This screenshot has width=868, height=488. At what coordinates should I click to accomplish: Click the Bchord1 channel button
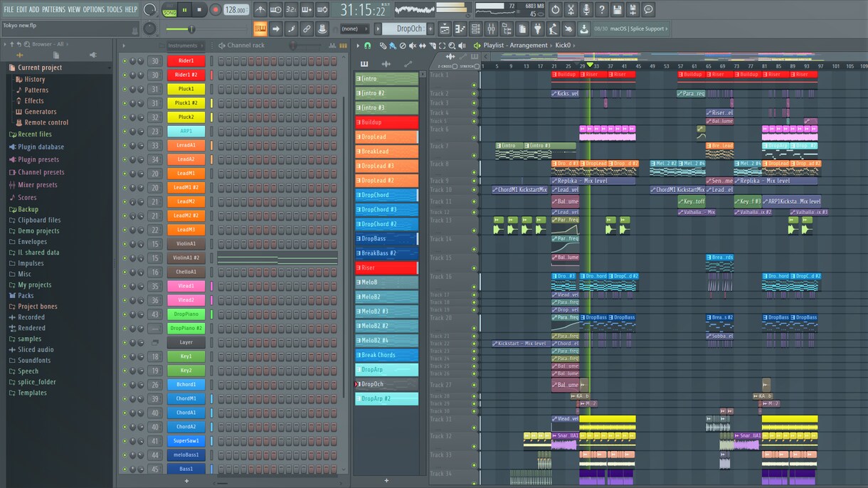coord(186,385)
